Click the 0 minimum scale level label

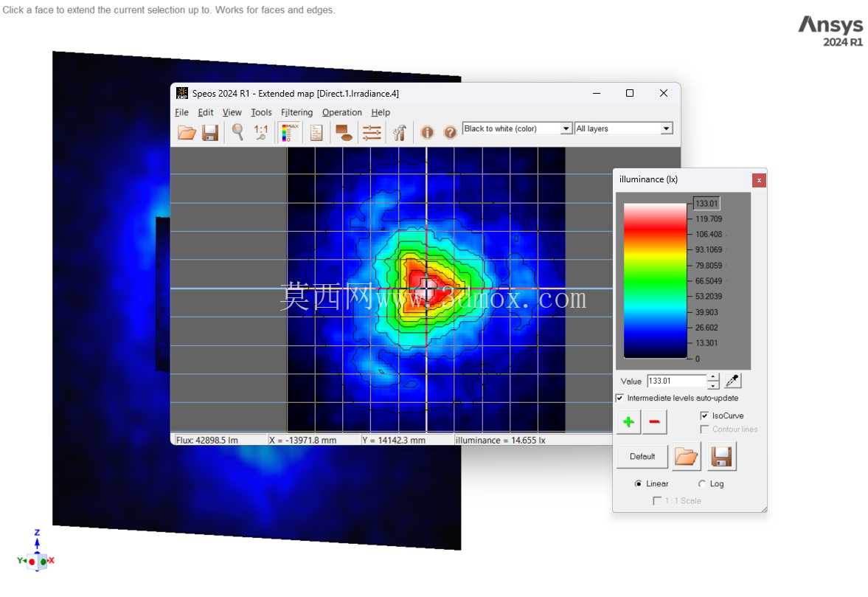click(x=698, y=359)
